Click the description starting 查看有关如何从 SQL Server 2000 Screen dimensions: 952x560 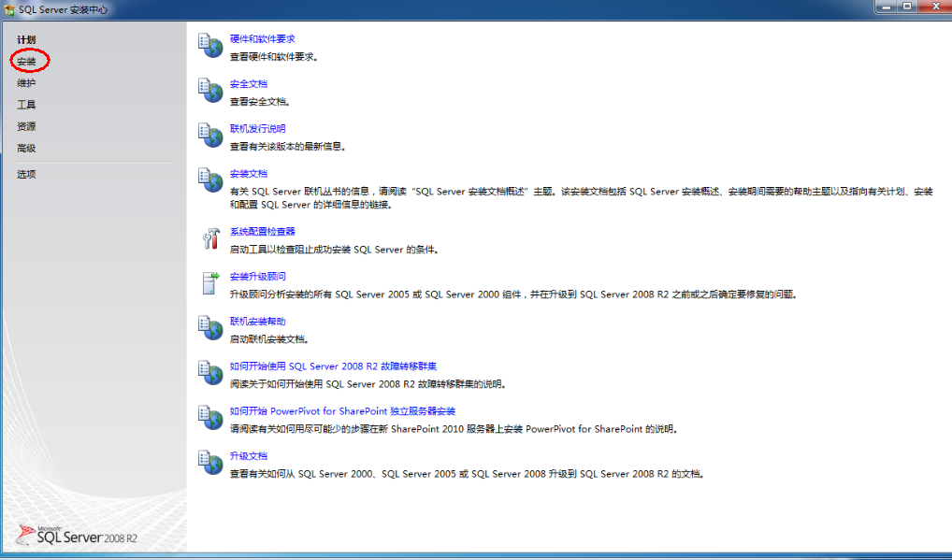tap(469, 474)
